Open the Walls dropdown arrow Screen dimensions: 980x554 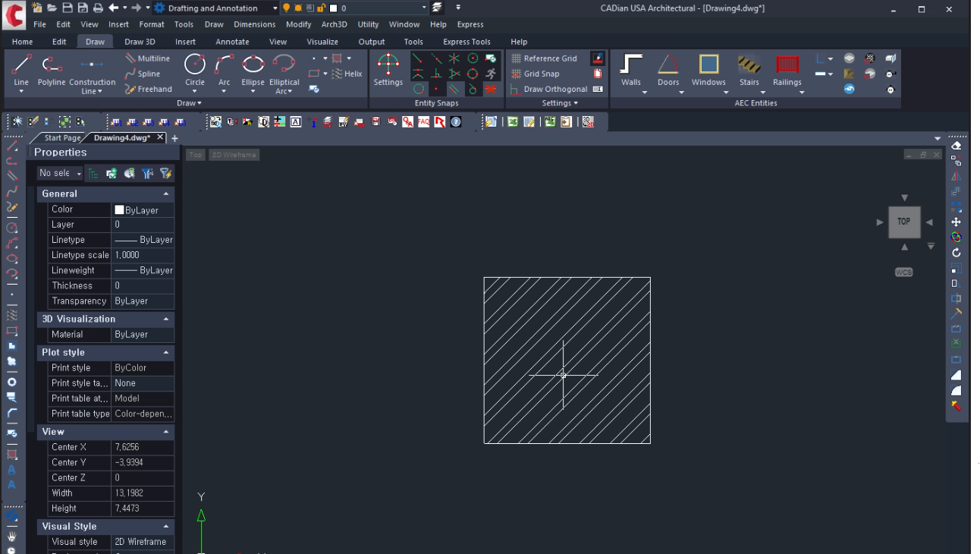click(645, 93)
